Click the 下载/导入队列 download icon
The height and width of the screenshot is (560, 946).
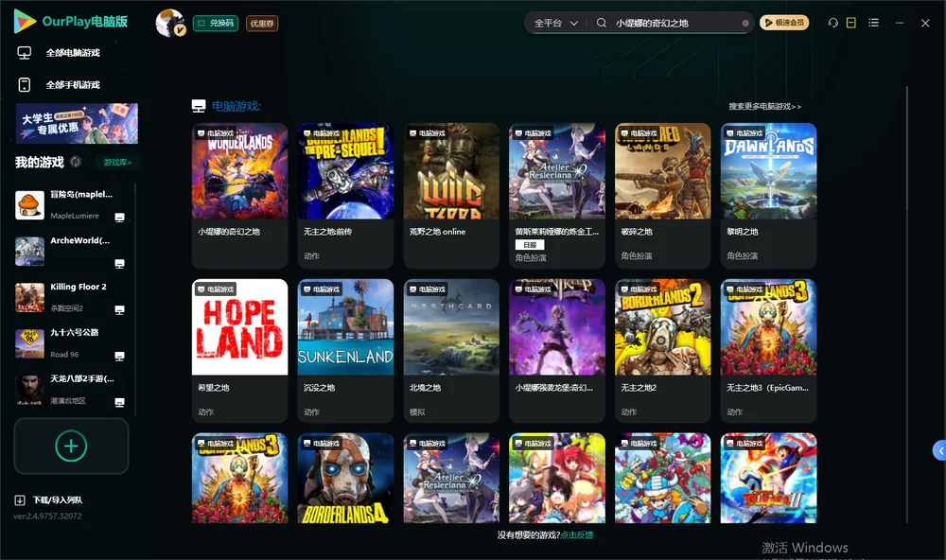click(20, 499)
